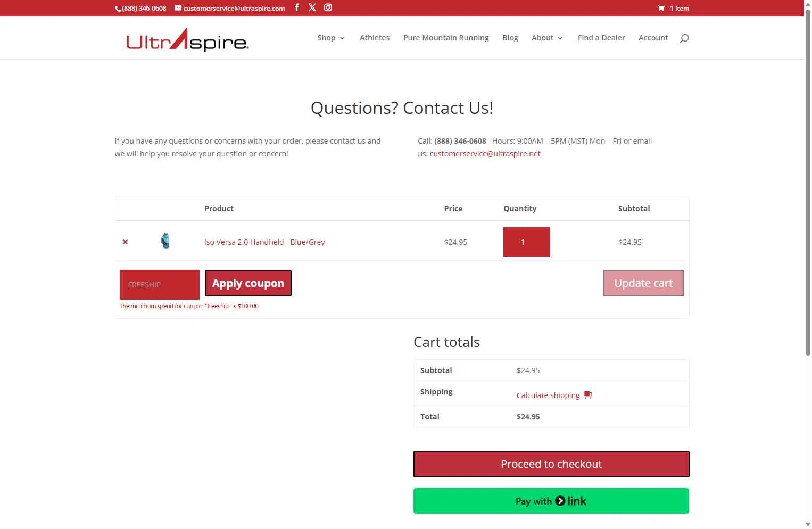Click the coupon minimum spend error message
The height and width of the screenshot is (529, 812).
pos(189,306)
